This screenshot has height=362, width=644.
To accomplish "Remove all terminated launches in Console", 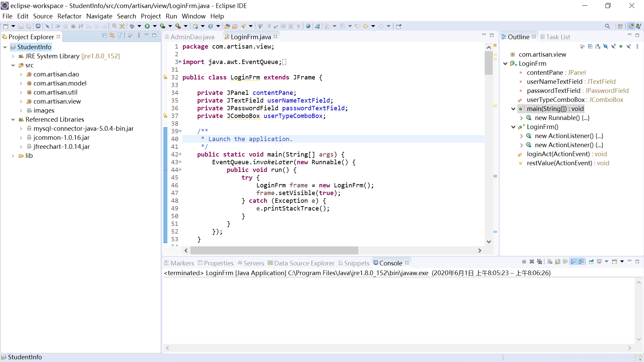I will click(x=539, y=261).
